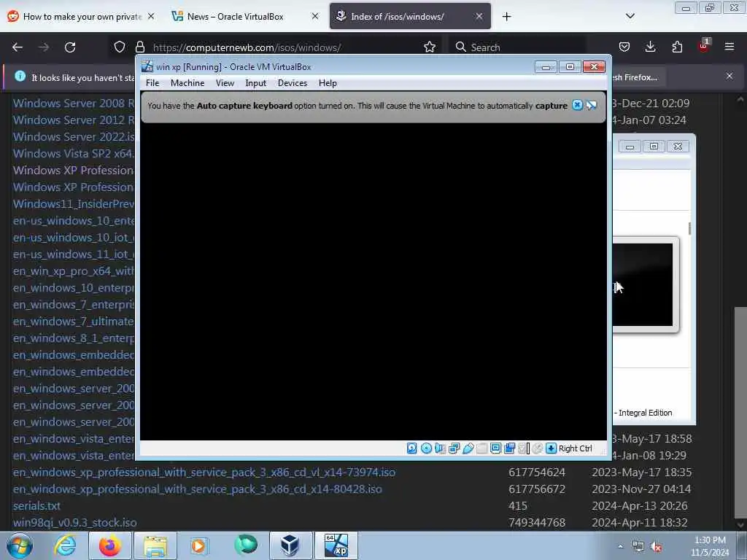This screenshot has height=560, width=747.
Task: Launch Internet Explorer from the taskbar
Action: coord(65,545)
